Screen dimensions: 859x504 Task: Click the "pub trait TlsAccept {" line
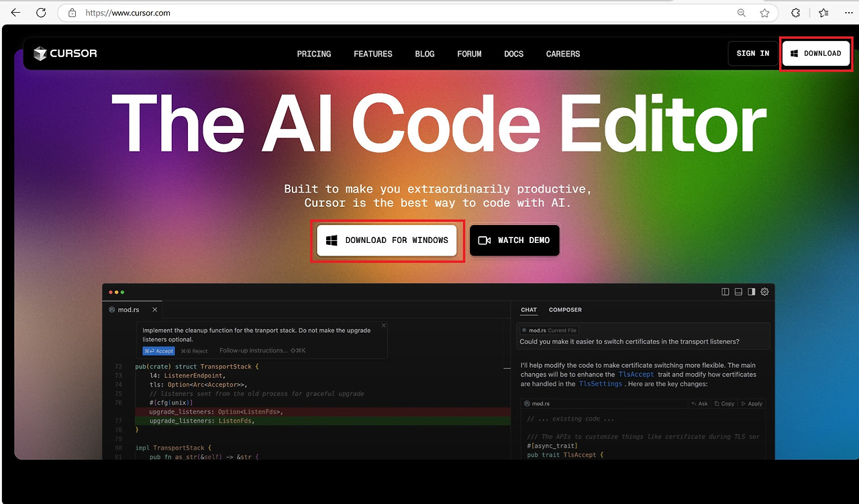(565, 454)
